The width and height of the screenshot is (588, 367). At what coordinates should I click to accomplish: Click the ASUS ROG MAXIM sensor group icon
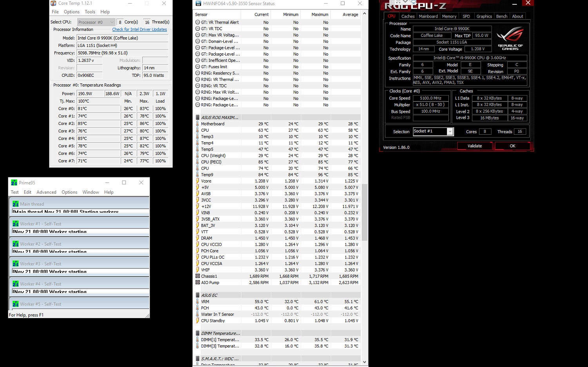pyautogui.click(x=198, y=117)
